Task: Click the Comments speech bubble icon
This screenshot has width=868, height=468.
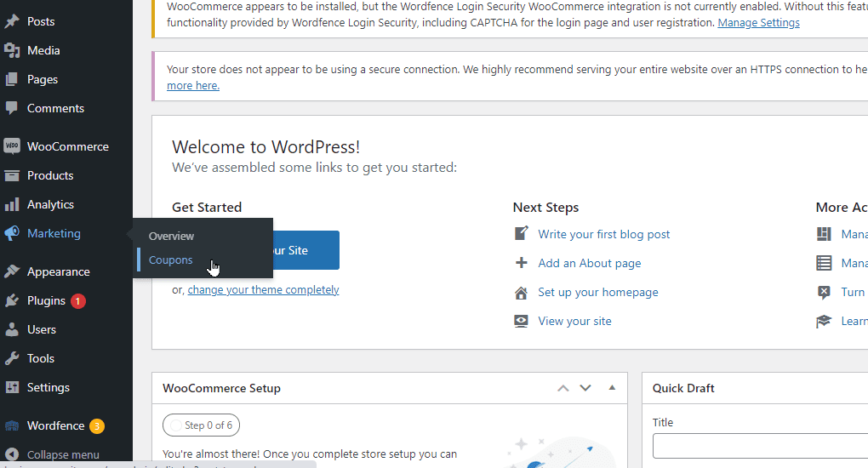Action: coord(12,108)
